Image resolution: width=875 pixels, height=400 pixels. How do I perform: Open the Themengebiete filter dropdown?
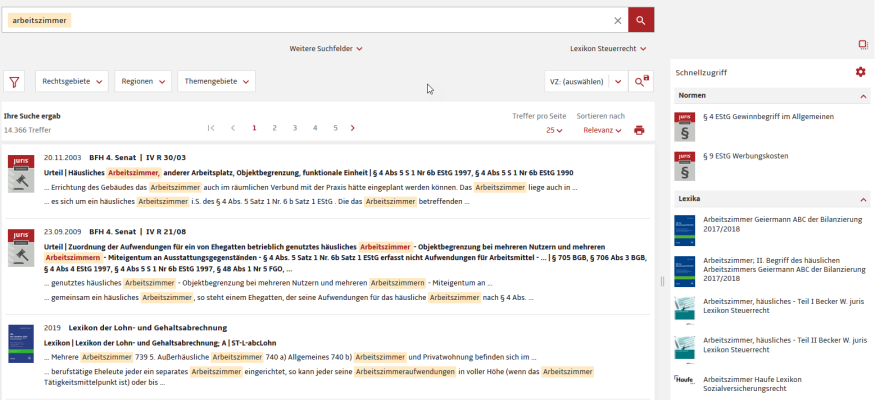click(215, 82)
